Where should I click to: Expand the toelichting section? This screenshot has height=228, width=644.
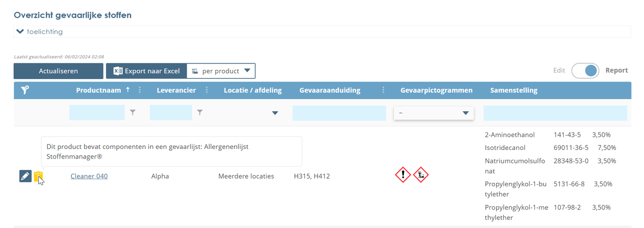tap(40, 31)
